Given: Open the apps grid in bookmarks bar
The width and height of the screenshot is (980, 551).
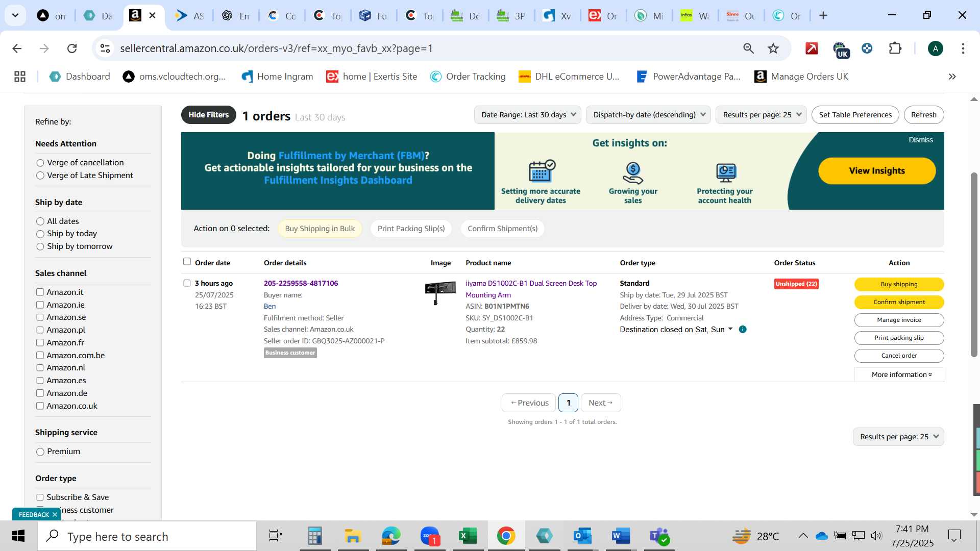Looking at the screenshot, I should pyautogui.click(x=20, y=77).
